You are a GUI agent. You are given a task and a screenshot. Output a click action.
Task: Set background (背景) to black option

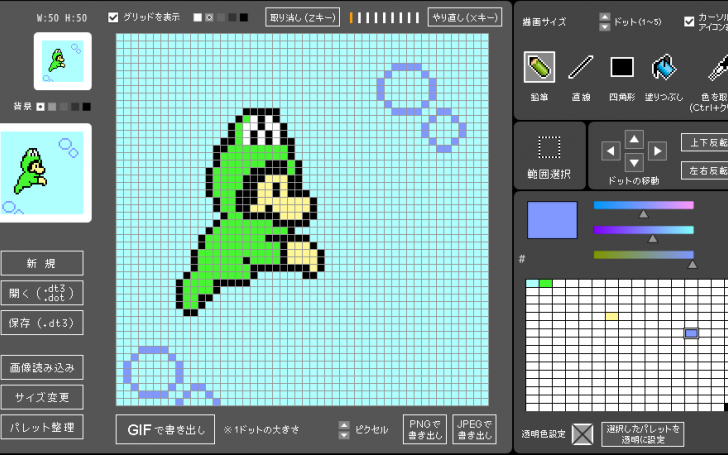coord(86,107)
